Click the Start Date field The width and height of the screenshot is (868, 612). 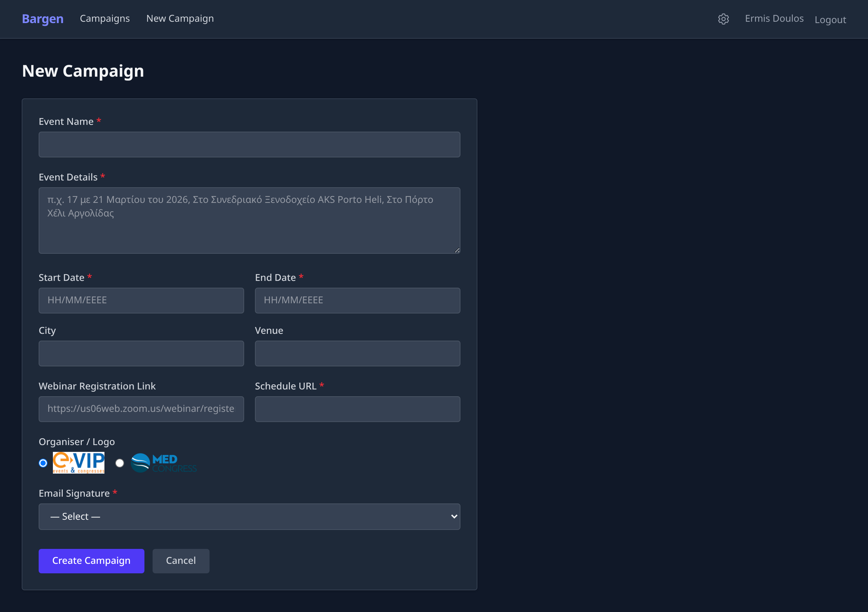click(x=141, y=300)
